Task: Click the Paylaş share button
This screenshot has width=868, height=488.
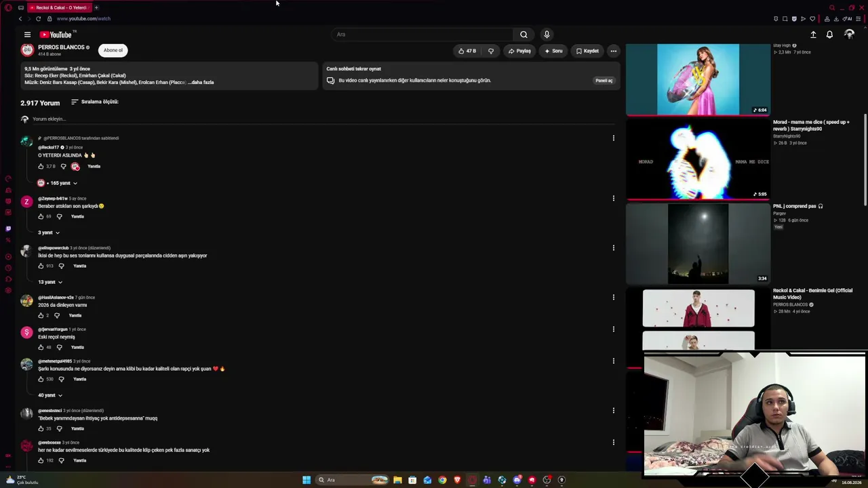Action: [x=519, y=51]
